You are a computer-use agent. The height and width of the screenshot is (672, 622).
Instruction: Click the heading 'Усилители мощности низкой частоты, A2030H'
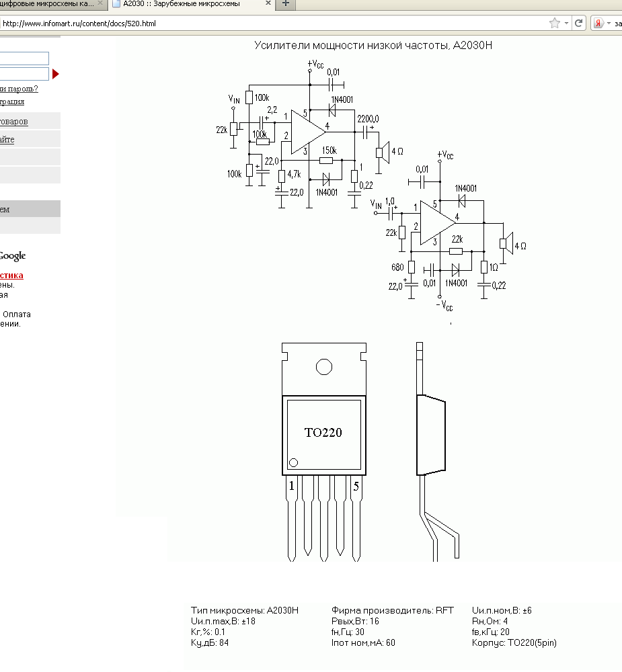[373, 46]
